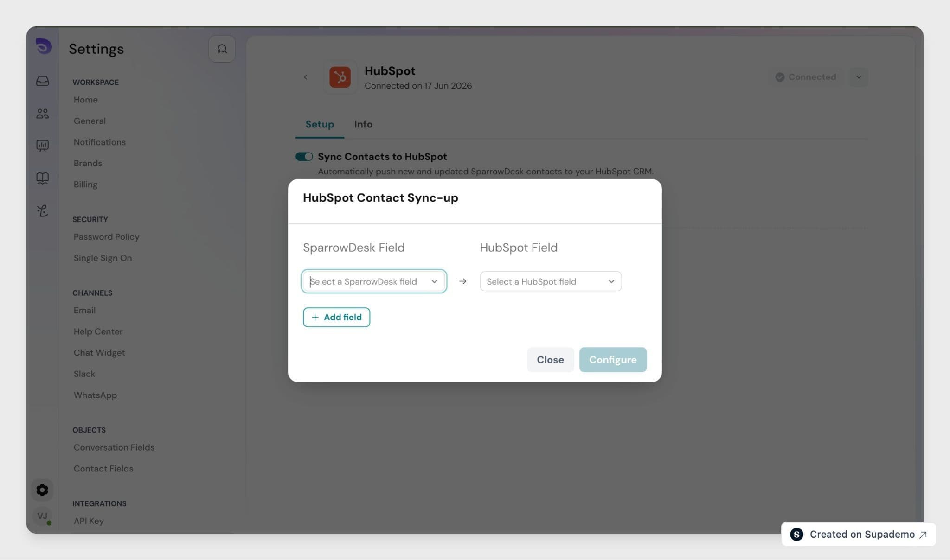Image resolution: width=950 pixels, height=560 pixels.
Task: Open the SparrowDesk field dropdown
Action: pos(374,281)
